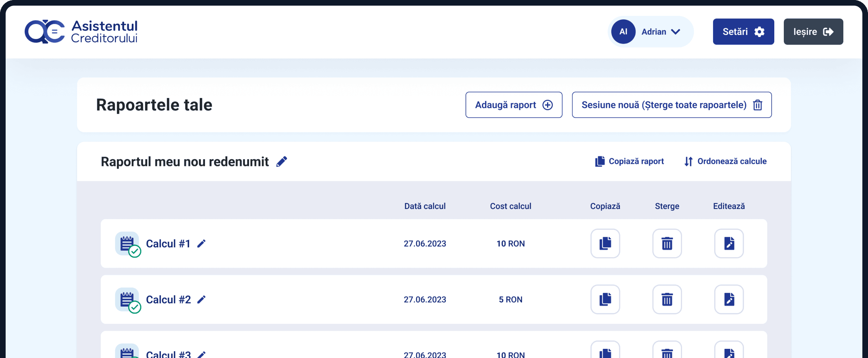The width and height of the screenshot is (868, 358).
Task: Click the Calcul #2 notepad status icon
Action: (127, 300)
